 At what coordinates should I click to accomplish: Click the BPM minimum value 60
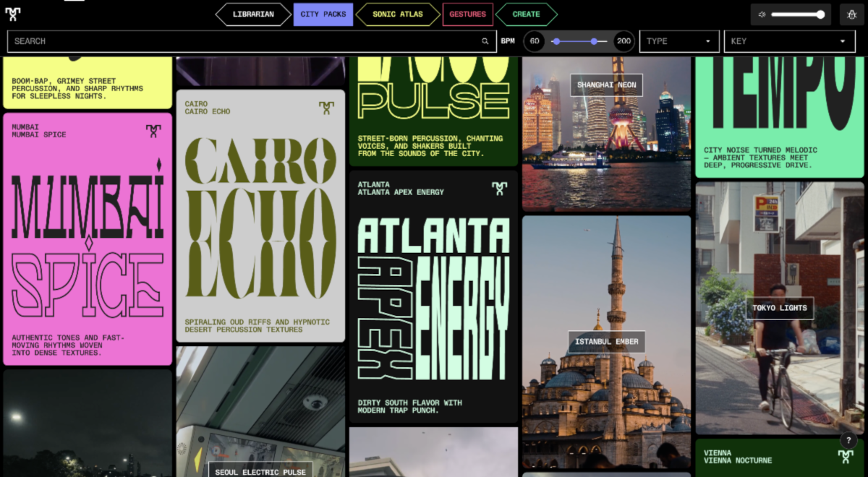(x=535, y=41)
